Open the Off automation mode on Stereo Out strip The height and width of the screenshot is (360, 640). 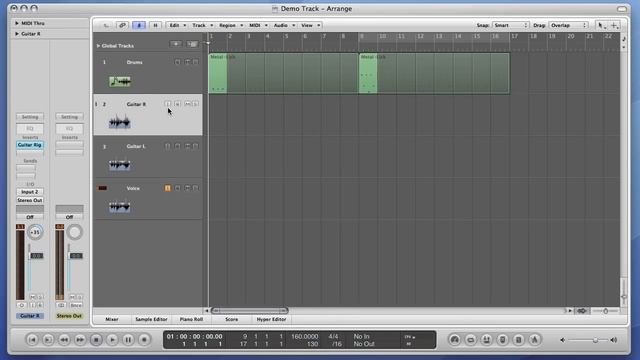[69, 217]
